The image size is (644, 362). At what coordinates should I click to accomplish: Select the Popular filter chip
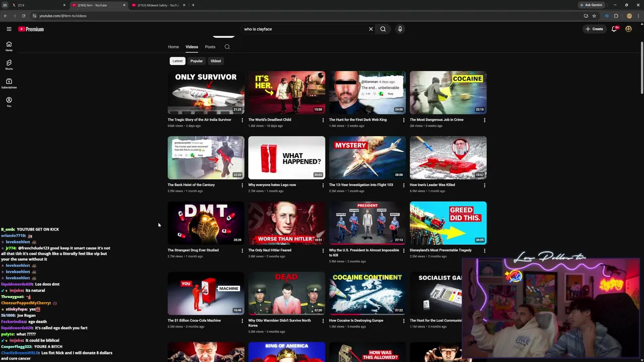click(x=197, y=61)
